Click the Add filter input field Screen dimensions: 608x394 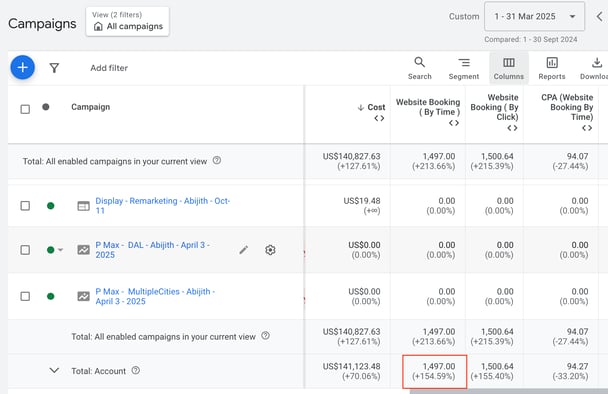(109, 68)
